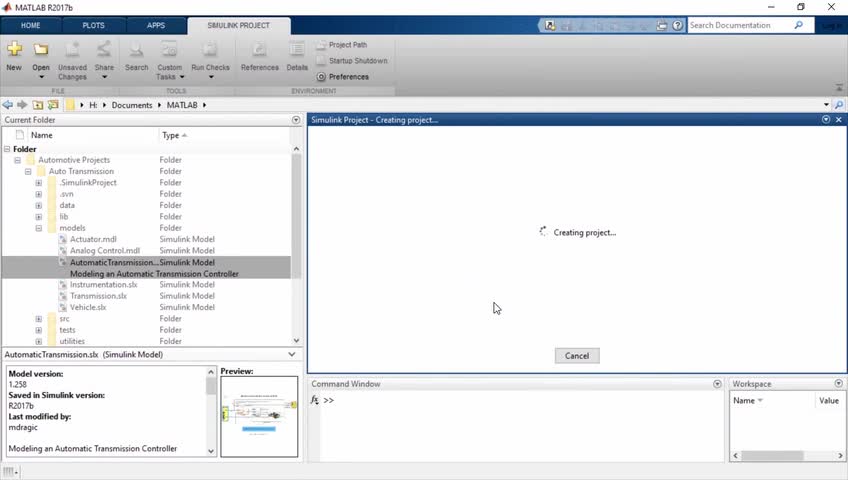
Task: Expand the tests folder
Action: click(38, 330)
